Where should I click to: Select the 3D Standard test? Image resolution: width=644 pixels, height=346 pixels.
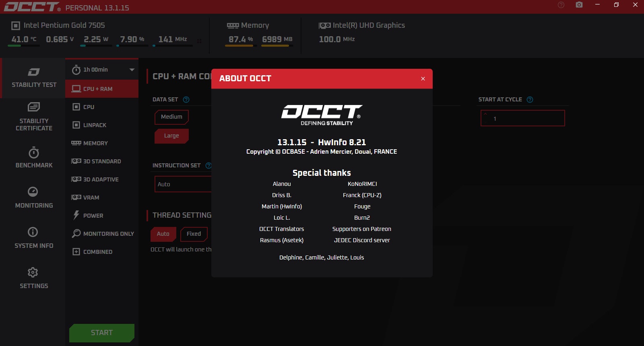[x=102, y=161]
